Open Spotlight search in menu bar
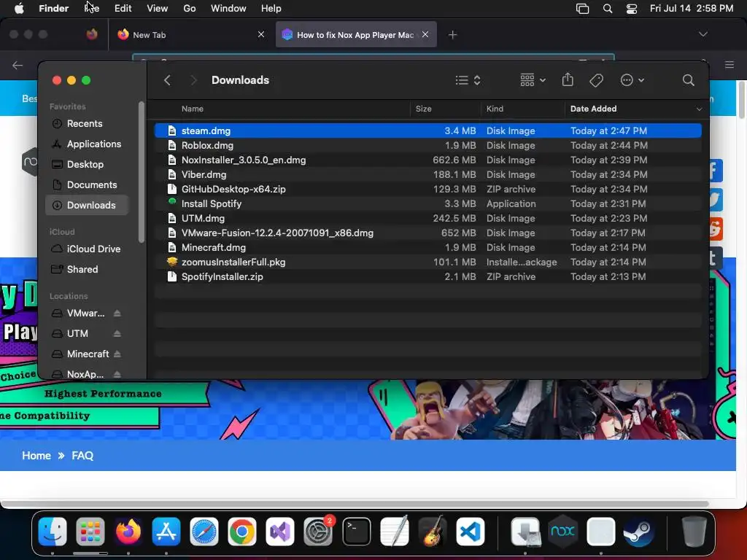The width and height of the screenshot is (747, 560). (x=608, y=9)
